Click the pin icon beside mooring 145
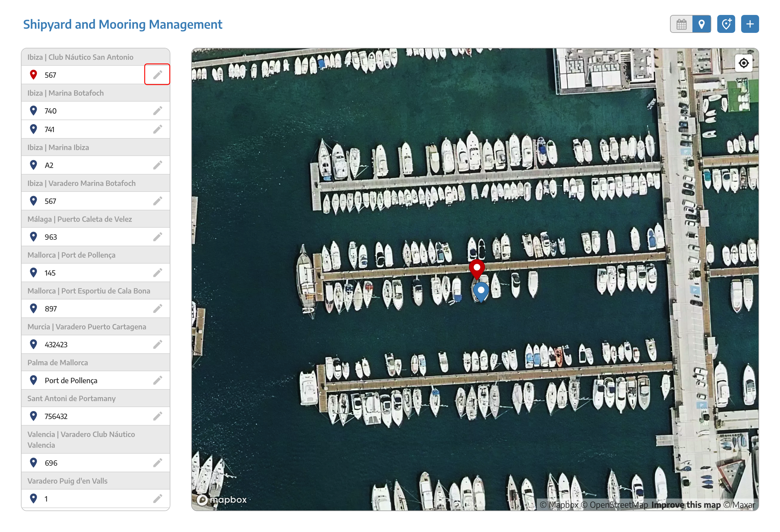780x532 pixels. click(x=33, y=273)
